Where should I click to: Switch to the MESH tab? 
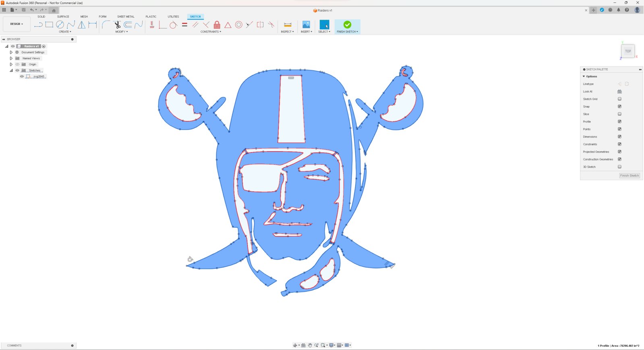point(84,16)
